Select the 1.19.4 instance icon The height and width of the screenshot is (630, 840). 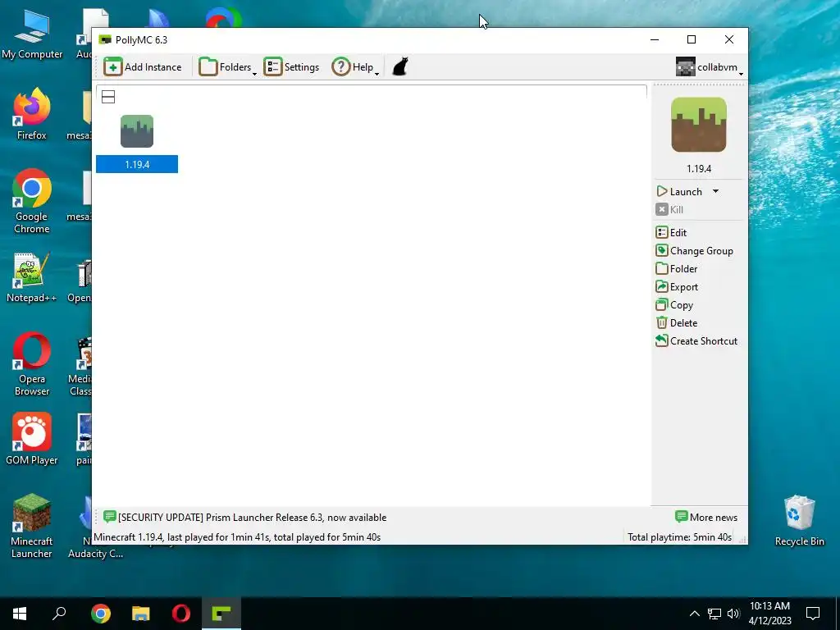click(x=137, y=131)
